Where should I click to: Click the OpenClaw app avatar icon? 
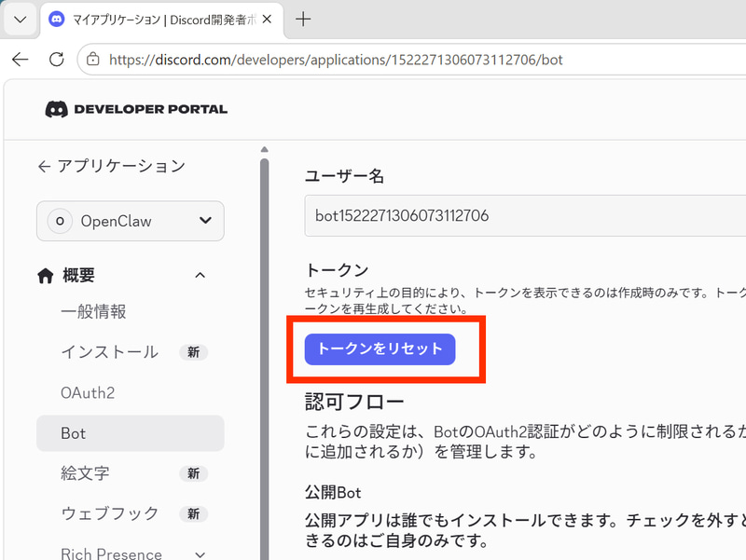pos(60,221)
